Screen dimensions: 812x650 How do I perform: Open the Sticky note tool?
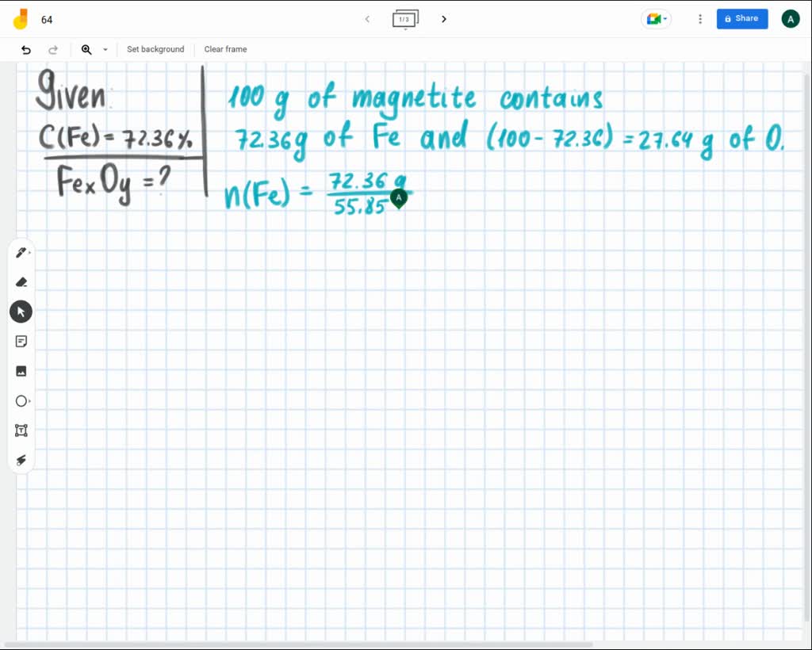click(x=21, y=341)
